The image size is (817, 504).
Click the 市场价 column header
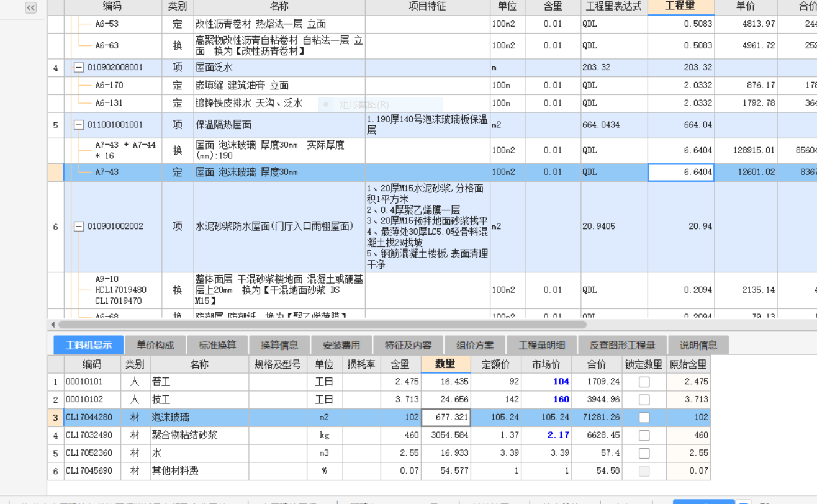(546, 364)
